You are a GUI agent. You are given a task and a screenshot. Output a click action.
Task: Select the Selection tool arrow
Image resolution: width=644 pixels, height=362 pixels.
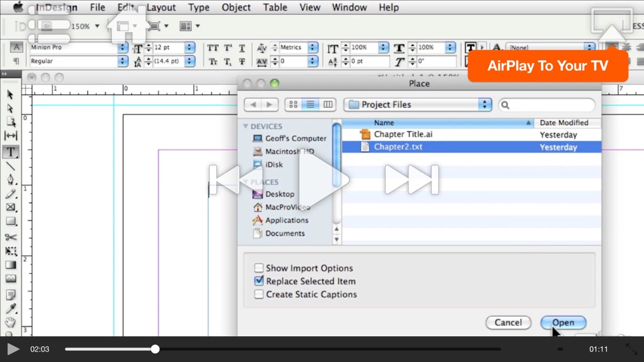[10, 94]
